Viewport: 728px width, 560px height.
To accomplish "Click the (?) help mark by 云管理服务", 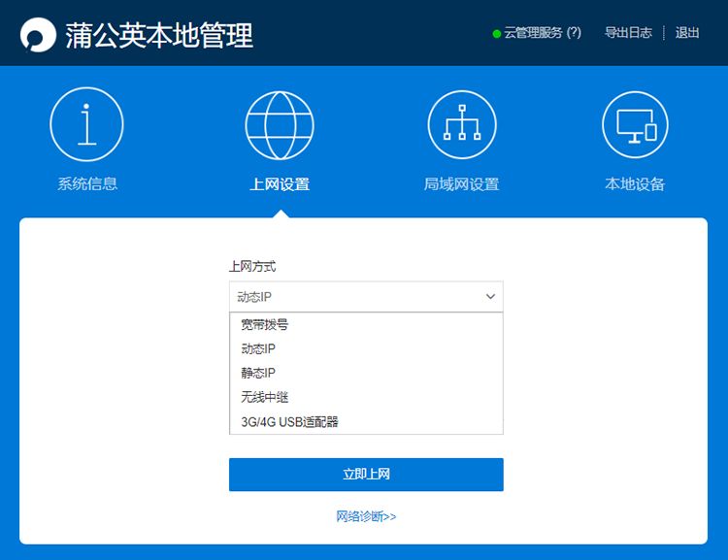I will 574,32.
